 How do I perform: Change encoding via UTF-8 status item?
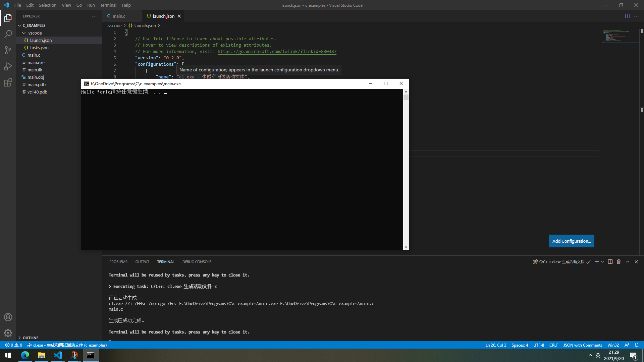point(539,345)
